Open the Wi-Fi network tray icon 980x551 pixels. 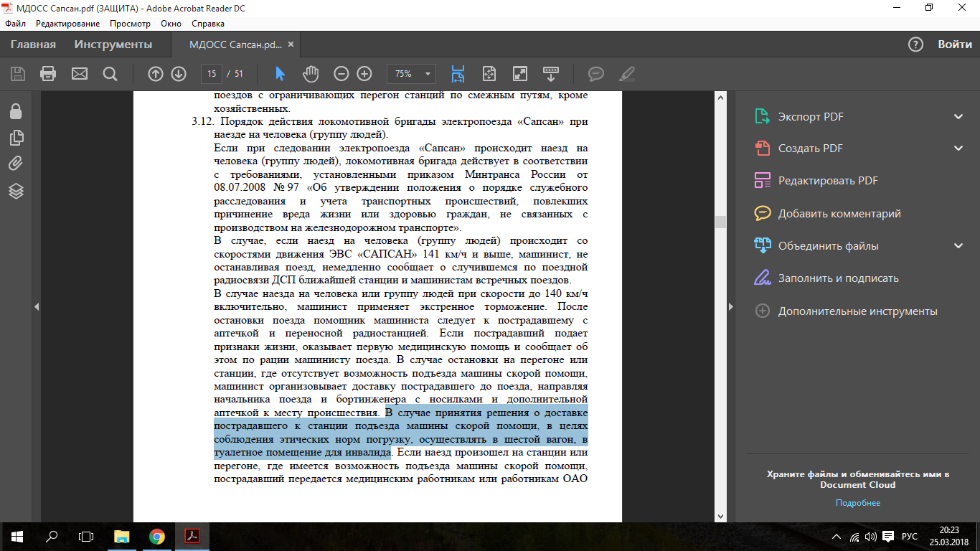pyautogui.click(x=854, y=537)
